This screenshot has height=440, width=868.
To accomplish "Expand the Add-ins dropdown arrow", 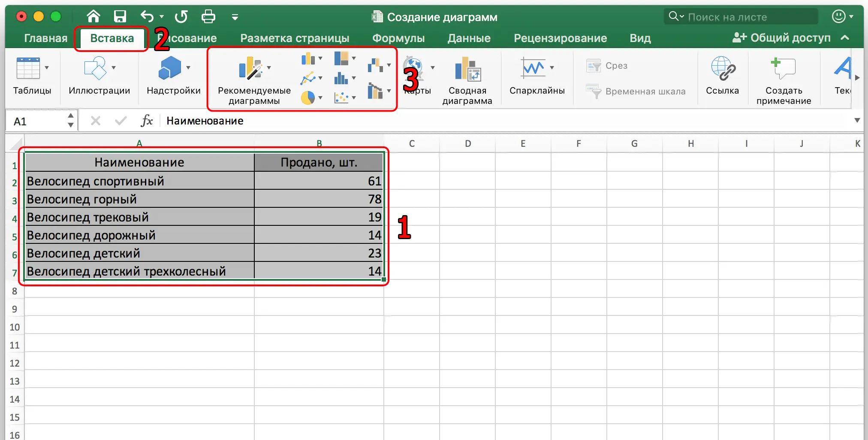I will pyautogui.click(x=188, y=68).
